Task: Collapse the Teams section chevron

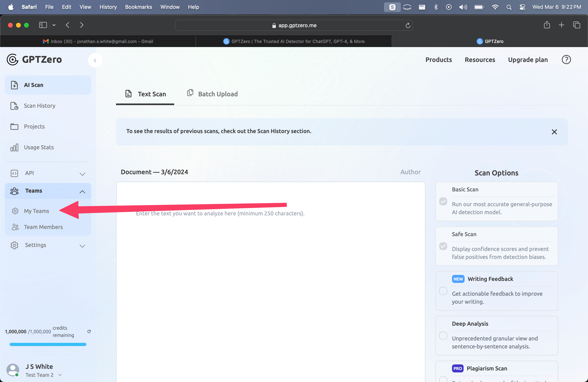Action: point(82,192)
